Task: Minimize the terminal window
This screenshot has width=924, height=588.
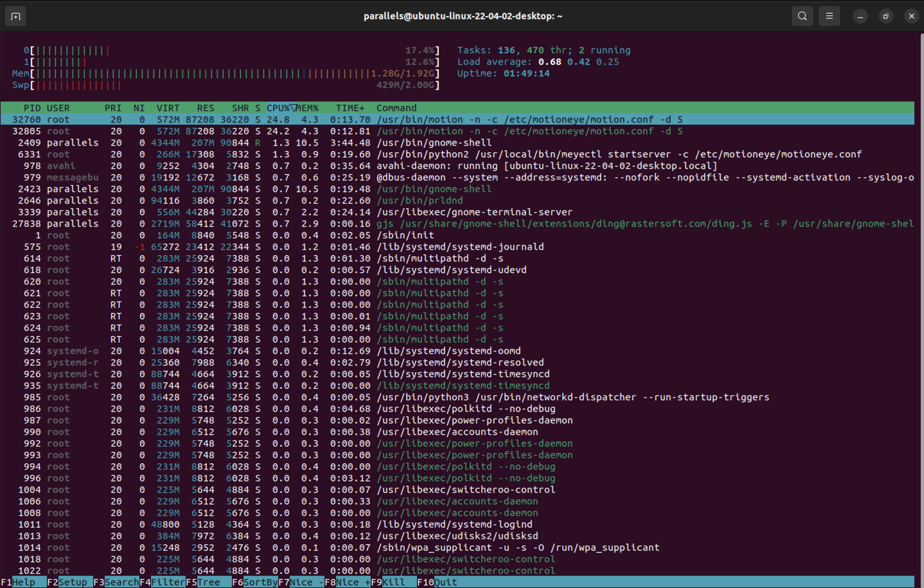Action: (x=860, y=16)
